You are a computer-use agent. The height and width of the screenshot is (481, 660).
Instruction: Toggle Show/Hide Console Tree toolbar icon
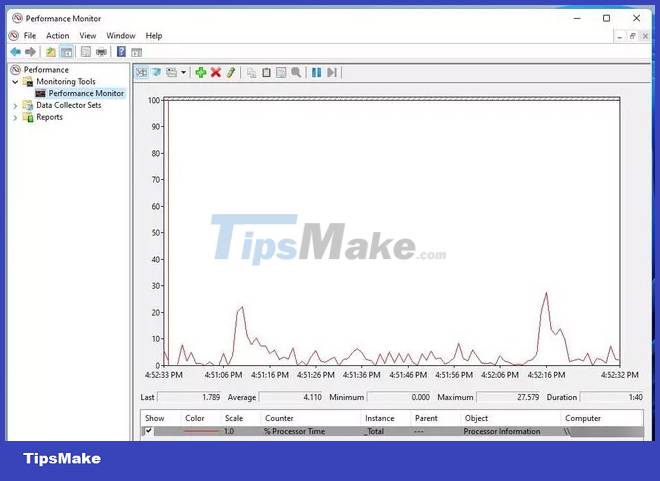pyautogui.click(x=66, y=52)
